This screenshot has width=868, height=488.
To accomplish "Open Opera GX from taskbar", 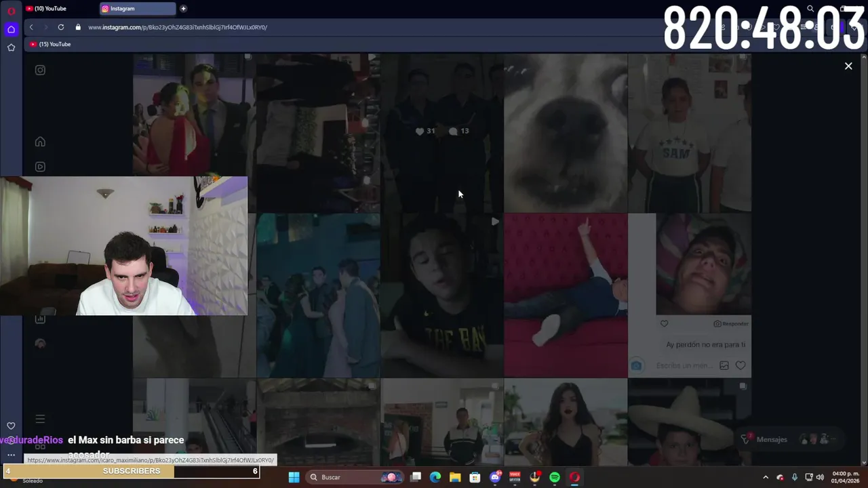I will pos(574,477).
